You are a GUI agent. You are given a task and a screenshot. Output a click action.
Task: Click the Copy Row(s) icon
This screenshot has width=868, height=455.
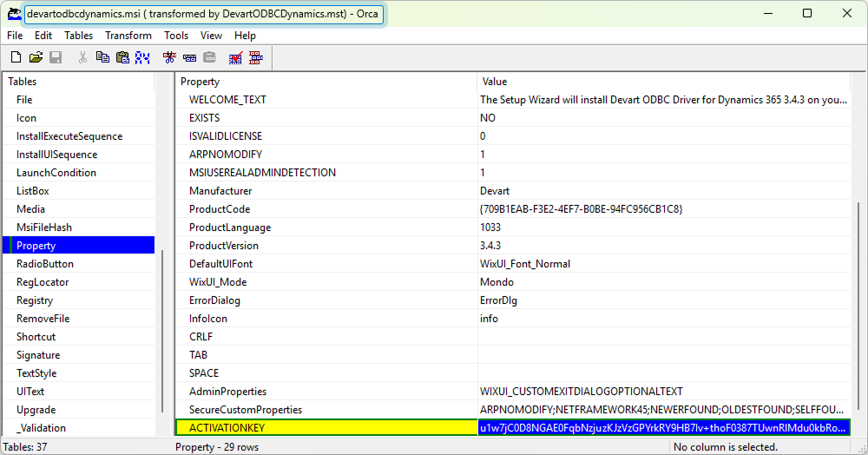(x=189, y=57)
